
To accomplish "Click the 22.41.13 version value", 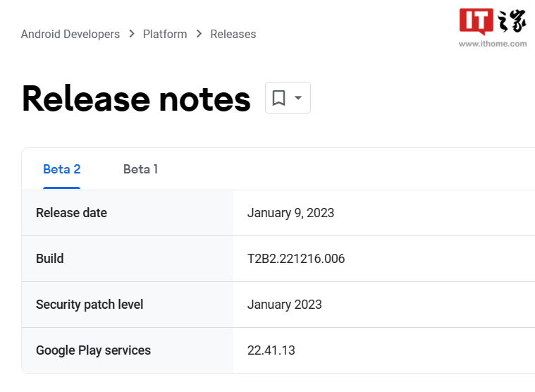I will coord(271,350).
